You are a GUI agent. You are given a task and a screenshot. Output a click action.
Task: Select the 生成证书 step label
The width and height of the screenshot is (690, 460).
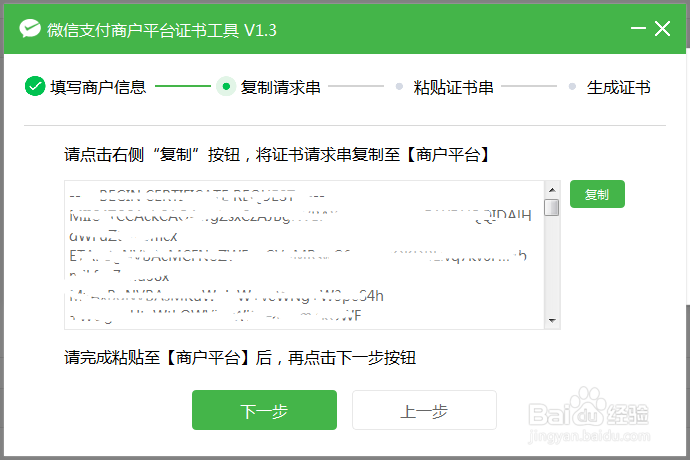(x=618, y=87)
